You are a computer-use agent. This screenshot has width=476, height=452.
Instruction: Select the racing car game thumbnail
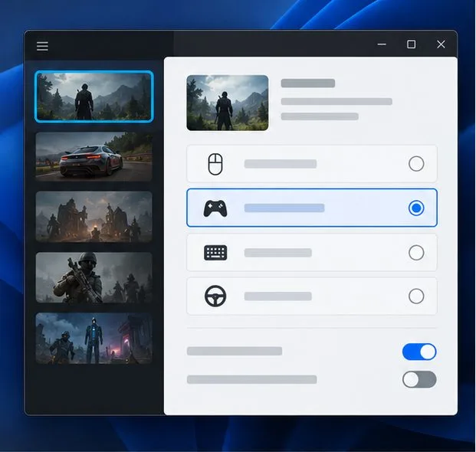tap(94, 156)
